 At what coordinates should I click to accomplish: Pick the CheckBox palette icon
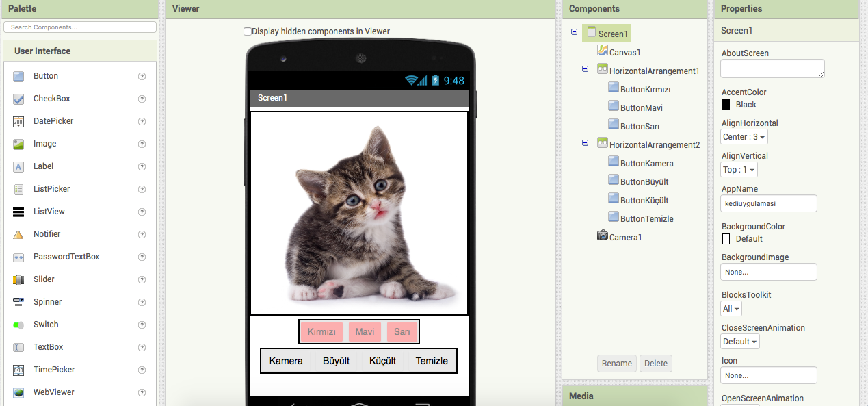[x=18, y=99]
